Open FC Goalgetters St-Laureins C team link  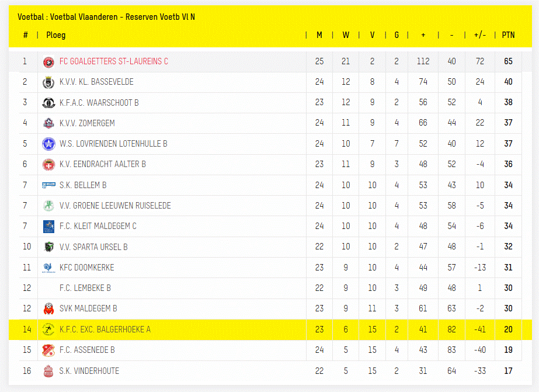113,61
